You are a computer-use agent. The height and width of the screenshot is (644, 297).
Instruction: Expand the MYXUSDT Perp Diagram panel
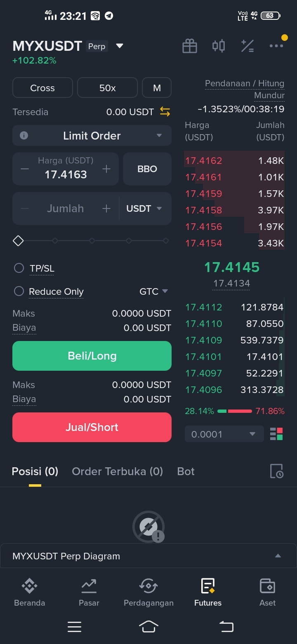coord(278,556)
